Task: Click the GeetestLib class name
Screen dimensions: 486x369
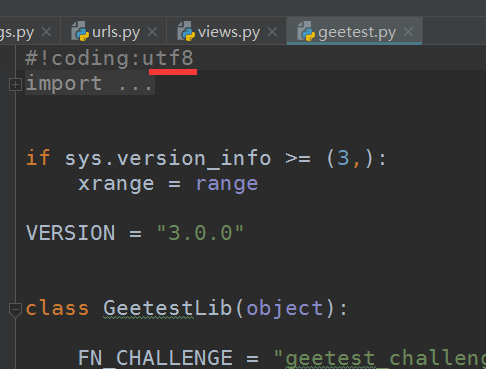Action: [168, 308]
